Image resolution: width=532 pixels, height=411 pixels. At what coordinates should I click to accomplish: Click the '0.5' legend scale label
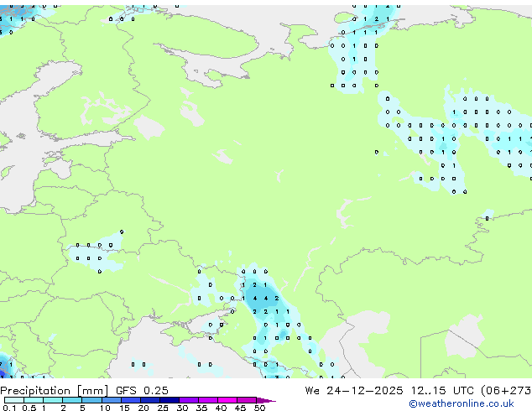(x=29, y=408)
